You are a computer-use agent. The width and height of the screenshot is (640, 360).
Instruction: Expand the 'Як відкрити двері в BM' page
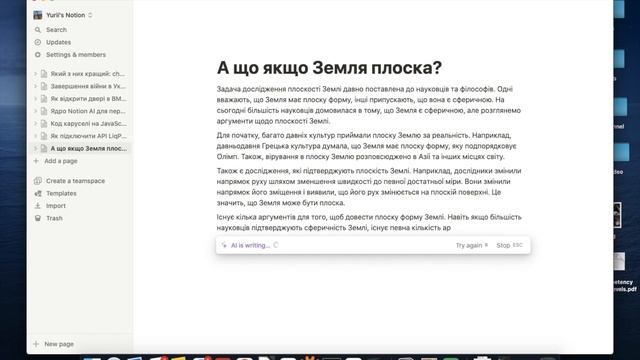[x=36, y=99]
